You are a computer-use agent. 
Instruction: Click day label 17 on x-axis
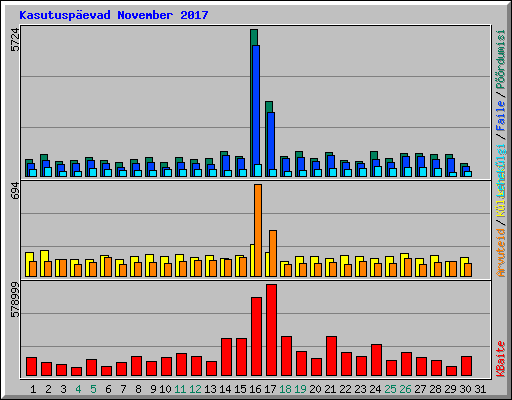point(270,389)
